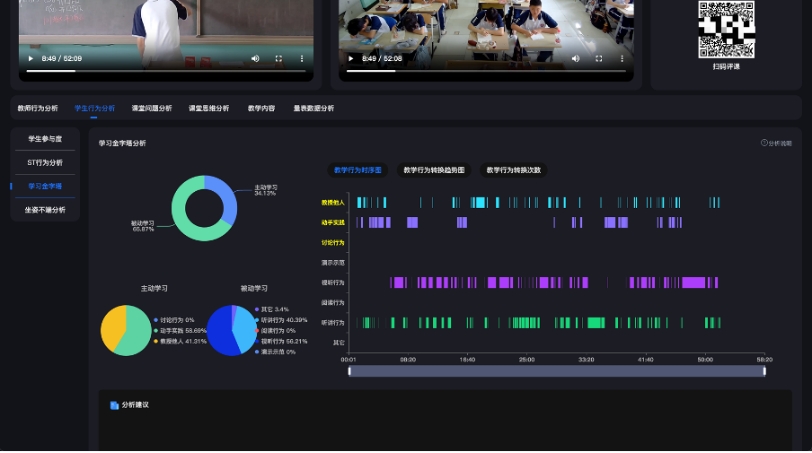Image resolution: width=812 pixels, height=453 pixels.
Task: Enter fullscreen on the right video
Action: 599,59
